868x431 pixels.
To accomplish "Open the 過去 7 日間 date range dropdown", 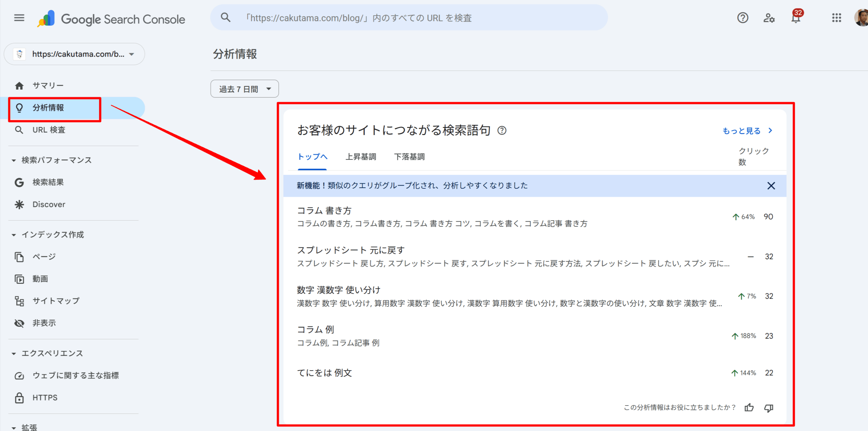I will coord(244,89).
